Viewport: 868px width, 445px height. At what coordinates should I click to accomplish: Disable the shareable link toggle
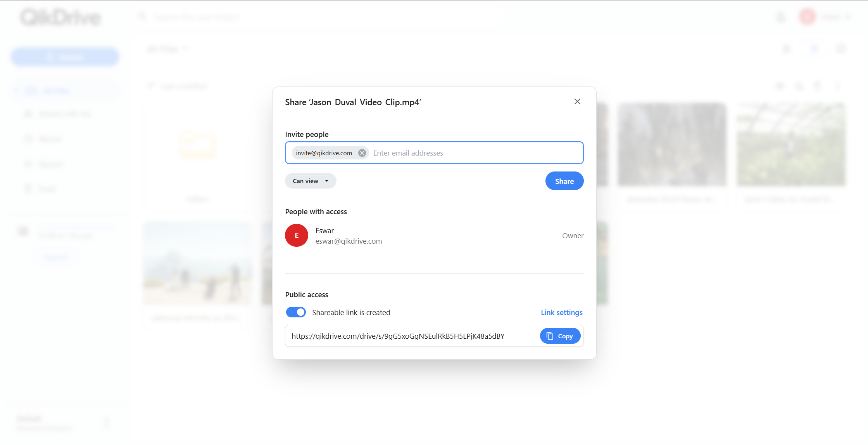(x=296, y=312)
